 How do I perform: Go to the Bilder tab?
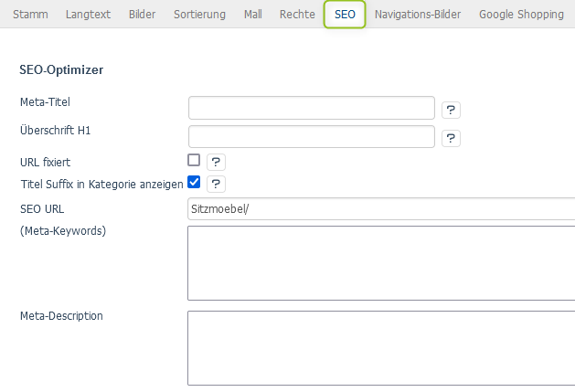(x=142, y=15)
